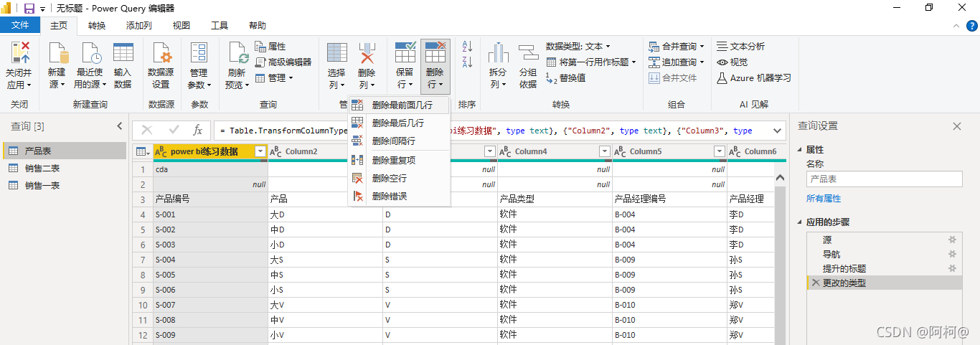Open the New Source icon

57,54
